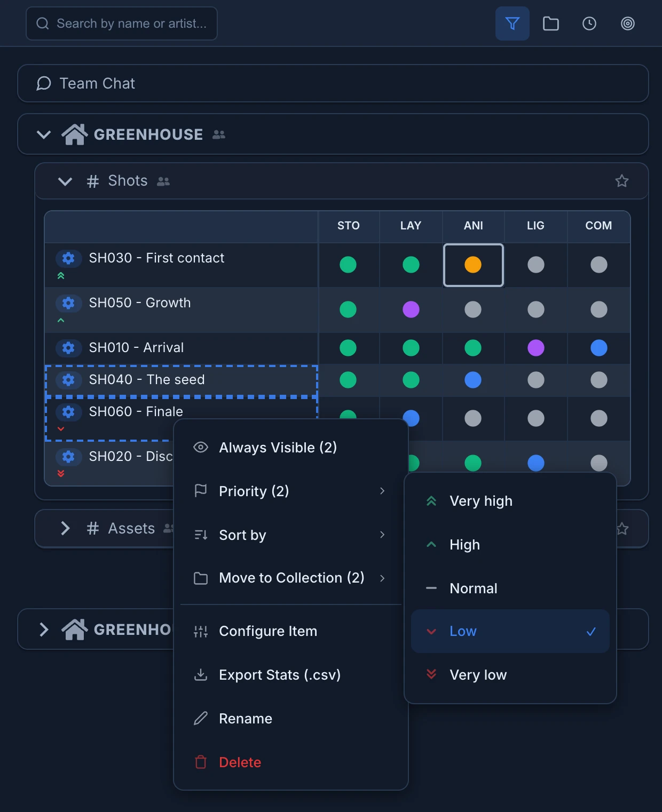Screen dimensions: 662x812
Task: Toggle the filter icon in top toolbar
Action: (513, 23)
